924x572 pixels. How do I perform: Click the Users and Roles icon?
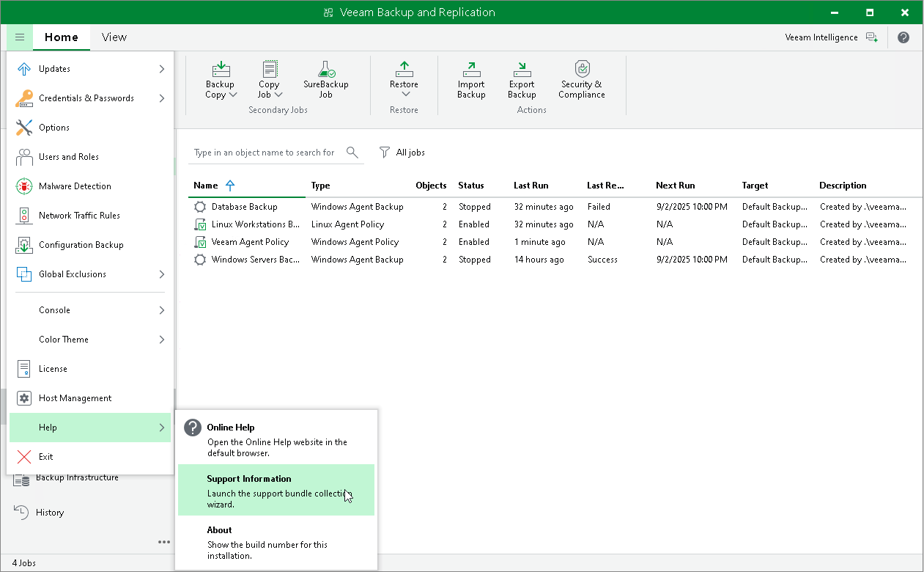coord(24,157)
